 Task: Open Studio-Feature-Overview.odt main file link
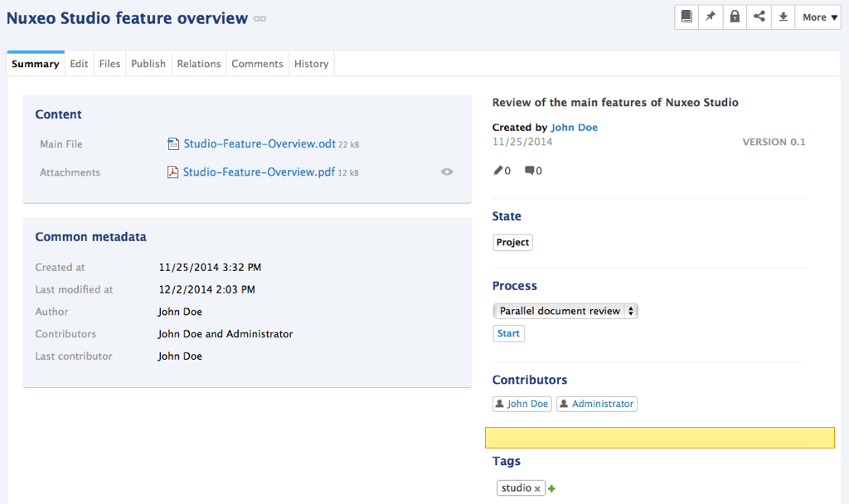pos(260,144)
